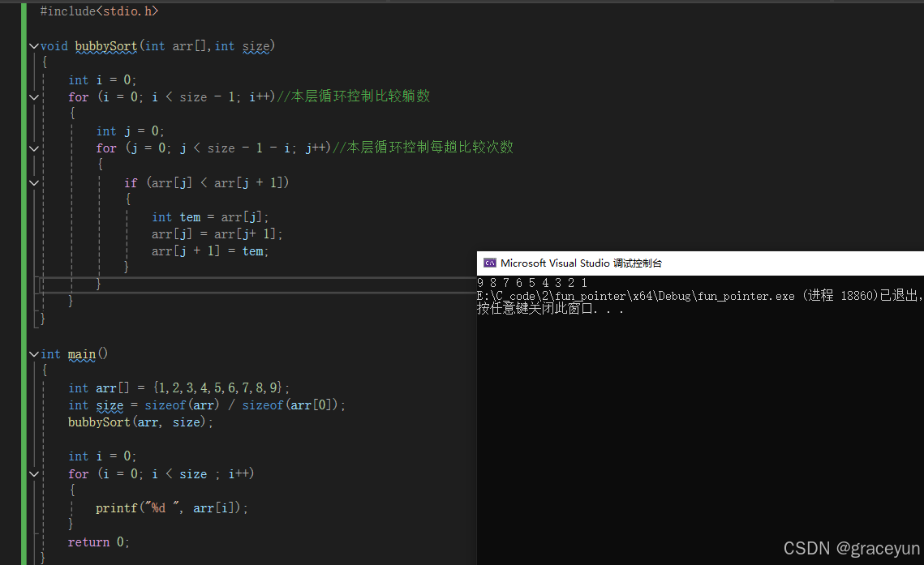The image size is (924, 565).
Task: Collapse the inner for loop (j < size - 1 - i)
Action: point(33,148)
